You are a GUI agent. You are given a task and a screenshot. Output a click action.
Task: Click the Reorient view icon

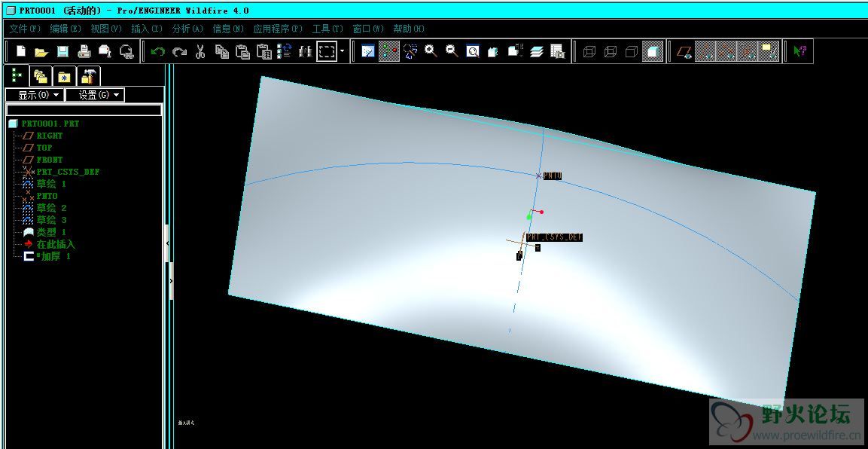coord(494,51)
